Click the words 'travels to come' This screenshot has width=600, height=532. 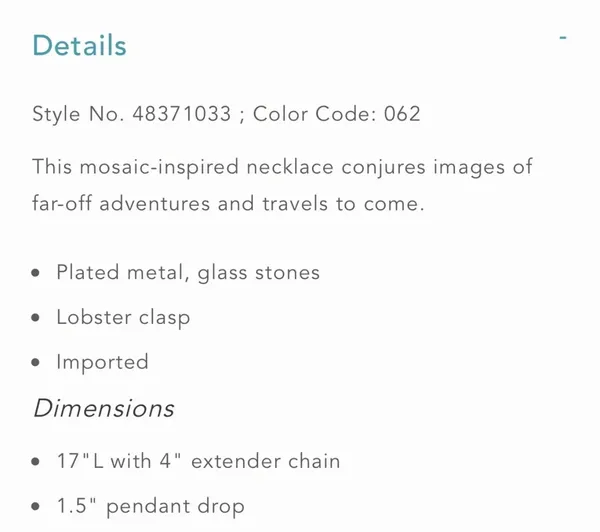(x=343, y=203)
